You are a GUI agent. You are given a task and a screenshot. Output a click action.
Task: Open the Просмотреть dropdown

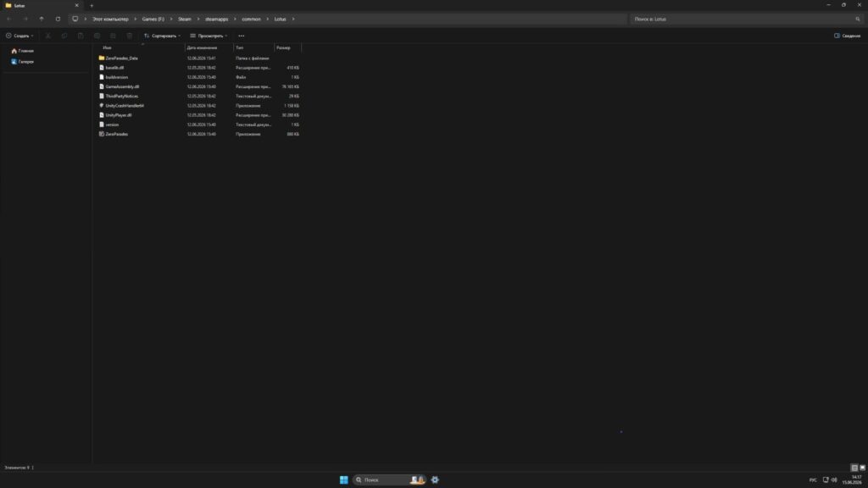pyautogui.click(x=209, y=36)
